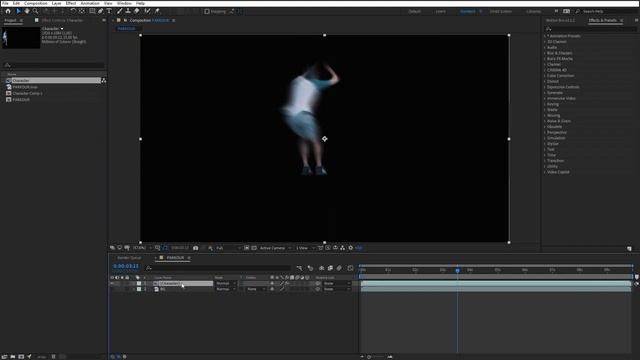Toggle fast previews icon in viewer bar

328,248
